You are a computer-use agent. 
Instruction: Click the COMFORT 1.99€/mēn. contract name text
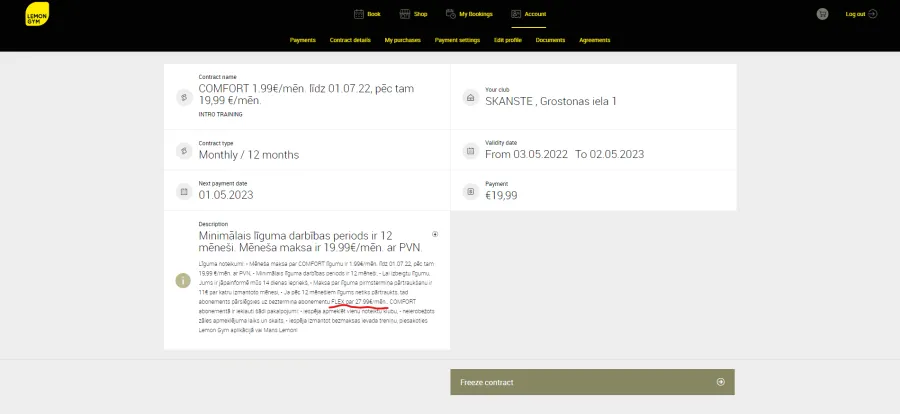[306, 94]
